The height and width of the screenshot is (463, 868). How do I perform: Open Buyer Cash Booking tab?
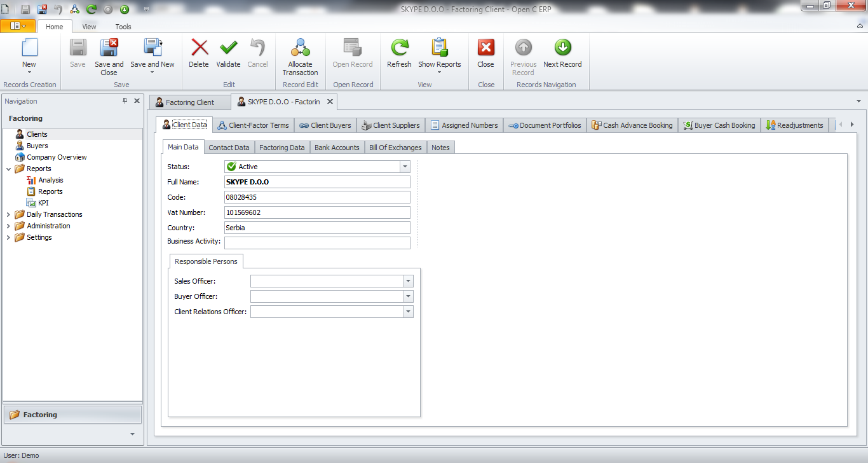[x=719, y=125]
